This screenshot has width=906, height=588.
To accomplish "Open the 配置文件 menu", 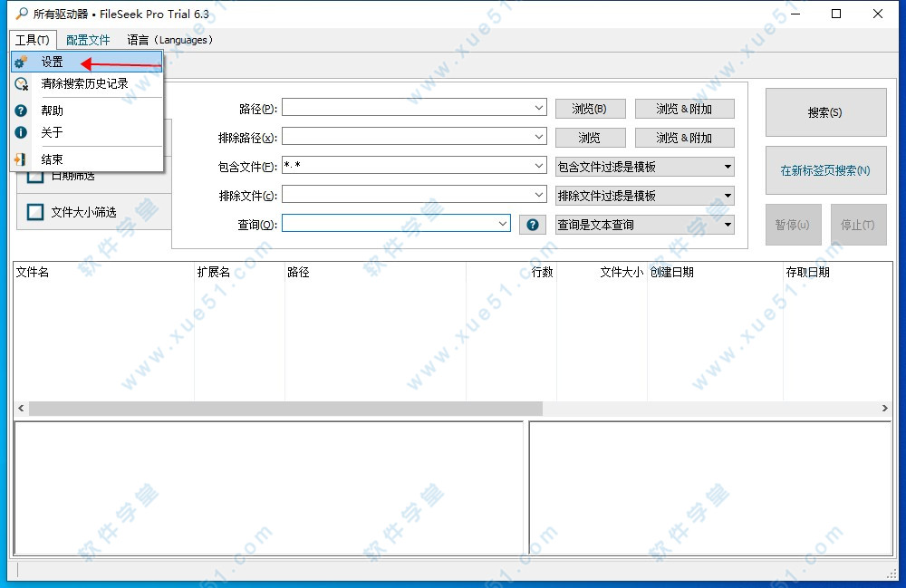I will (x=88, y=40).
